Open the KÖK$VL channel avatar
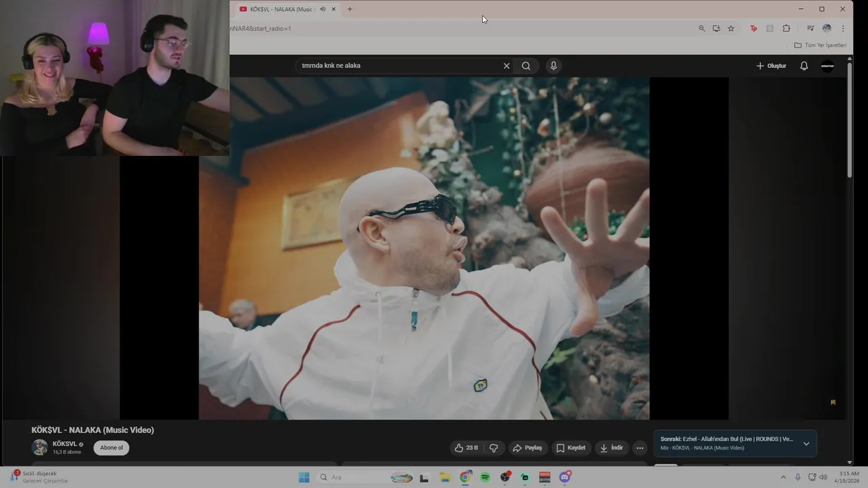This screenshot has width=868, height=488. (x=39, y=447)
